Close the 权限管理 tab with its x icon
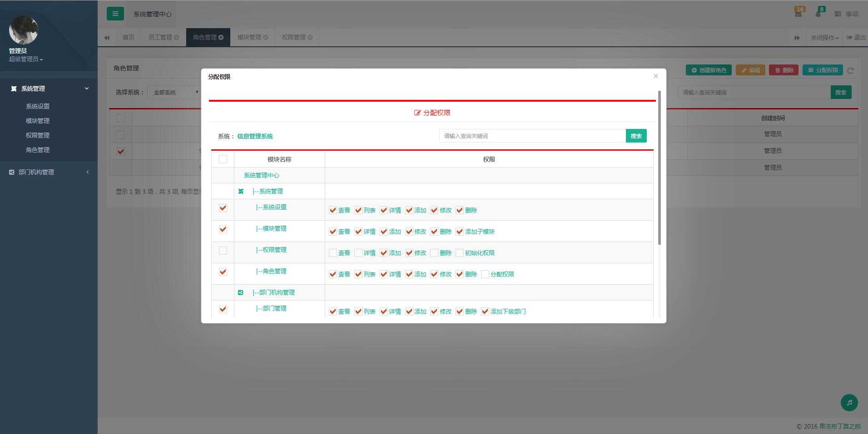868x434 pixels. click(310, 37)
